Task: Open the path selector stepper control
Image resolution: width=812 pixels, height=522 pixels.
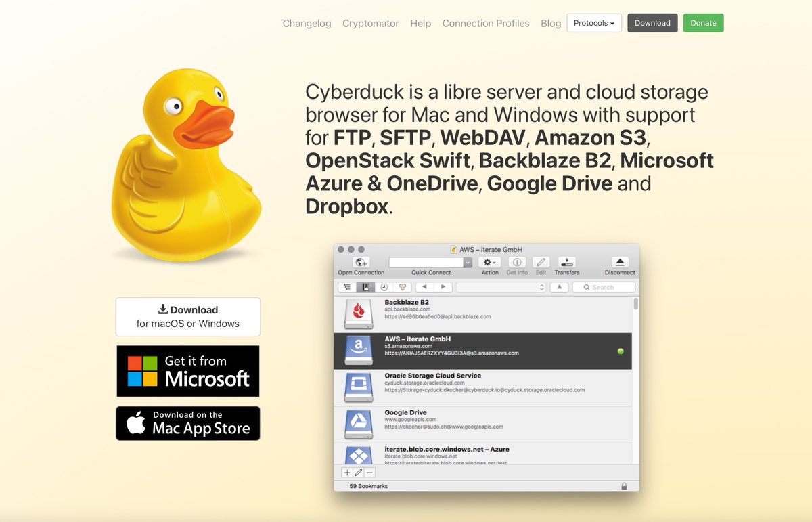Action: 543,286
